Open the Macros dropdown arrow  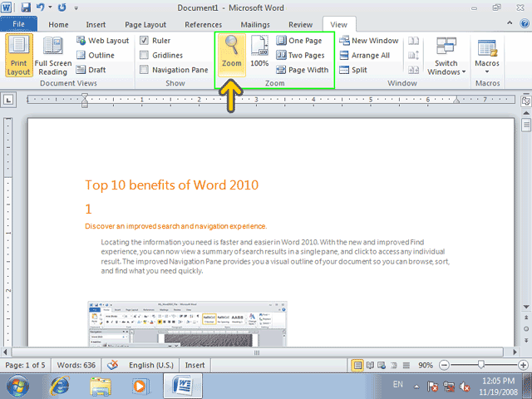point(487,71)
